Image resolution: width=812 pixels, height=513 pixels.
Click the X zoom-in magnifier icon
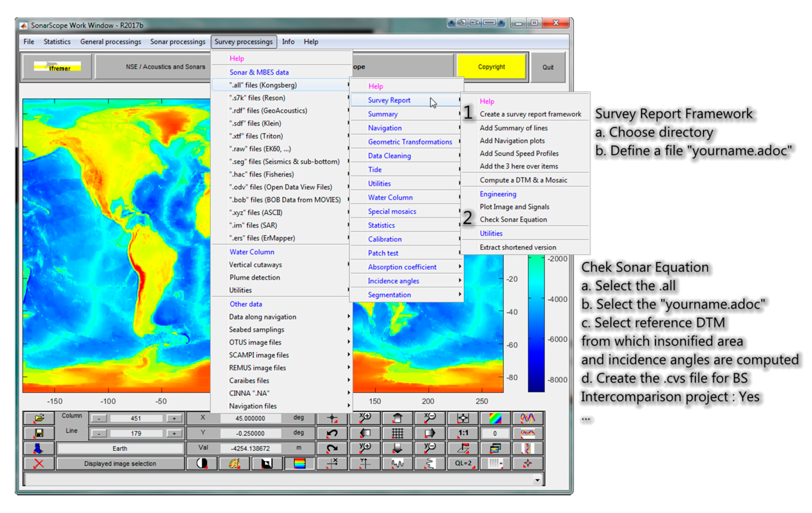[x=365, y=418]
